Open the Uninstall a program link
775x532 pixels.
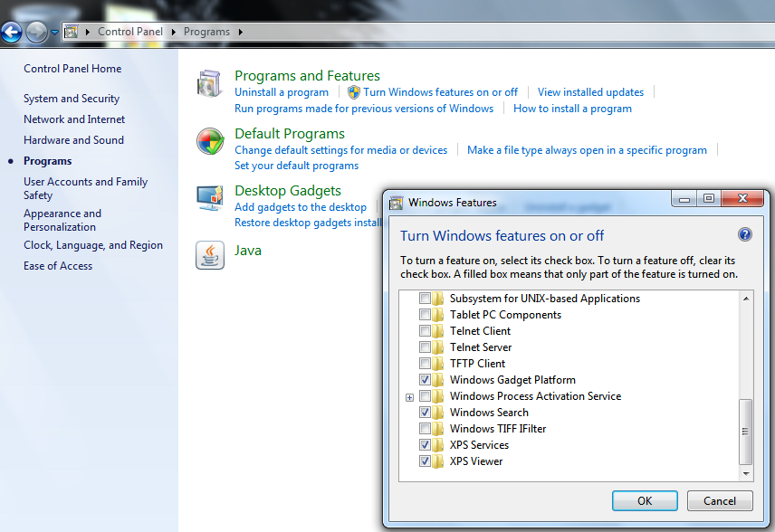point(282,92)
